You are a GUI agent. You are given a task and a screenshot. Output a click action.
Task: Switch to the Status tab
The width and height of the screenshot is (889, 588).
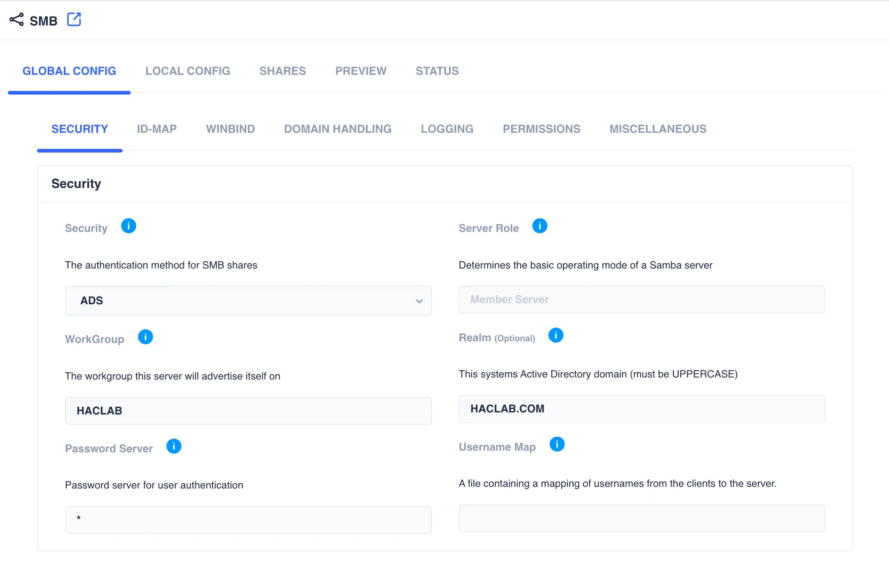tap(437, 71)
